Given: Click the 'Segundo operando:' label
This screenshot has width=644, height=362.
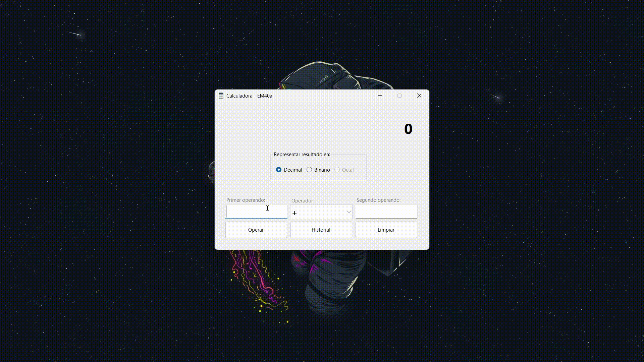Looking at the screenshot, I should [x=378, y=200].
